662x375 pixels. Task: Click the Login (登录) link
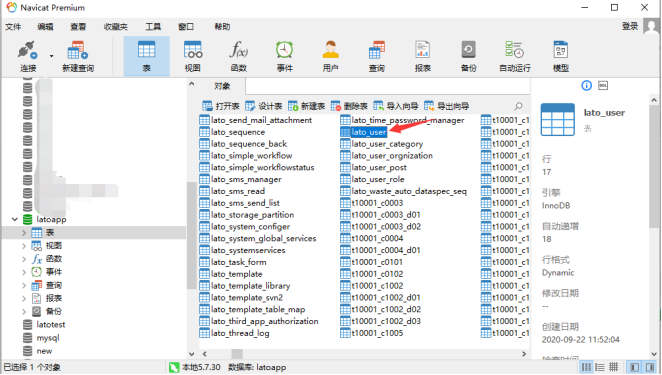[630, 26]
